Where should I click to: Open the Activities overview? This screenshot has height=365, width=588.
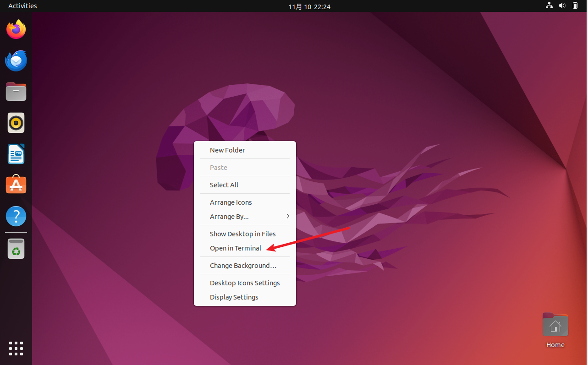[22, 6]
